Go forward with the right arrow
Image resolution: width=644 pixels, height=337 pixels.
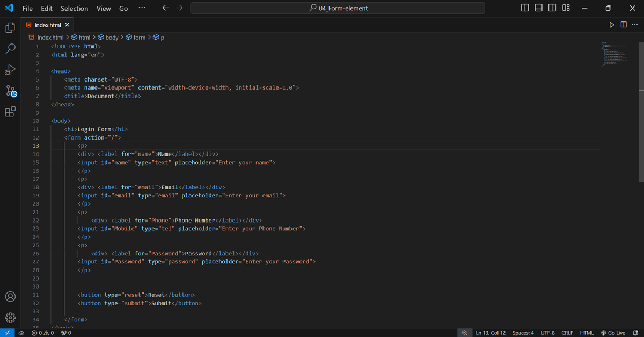180,8
